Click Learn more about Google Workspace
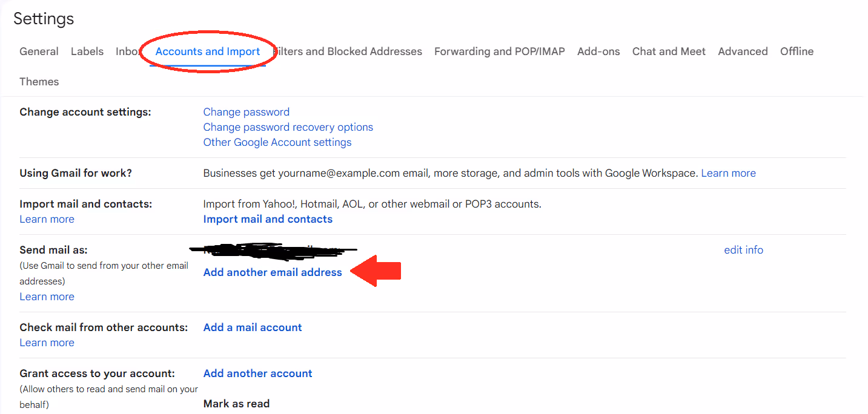868x414 pixels. [728, 173]
